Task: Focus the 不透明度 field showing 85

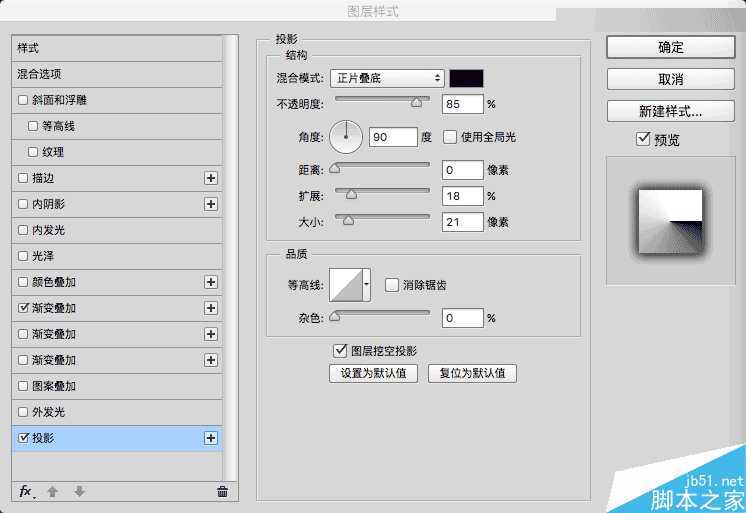Action: coord(462,104)
